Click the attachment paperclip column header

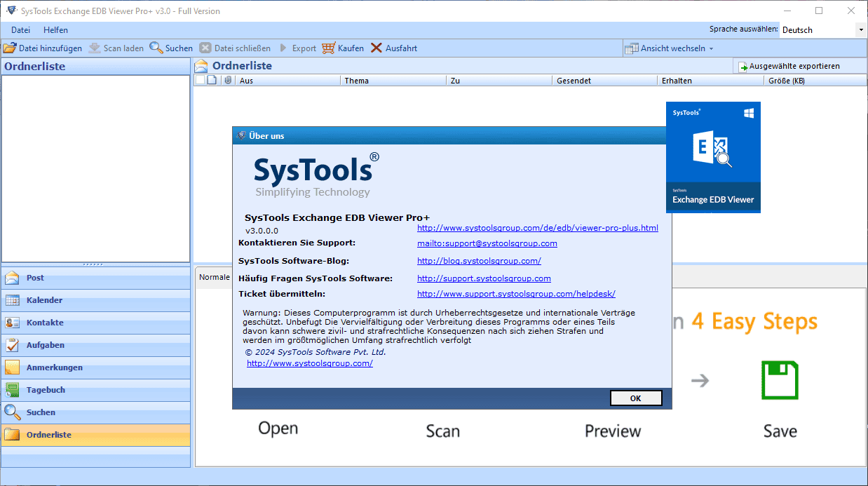[228, 81]
